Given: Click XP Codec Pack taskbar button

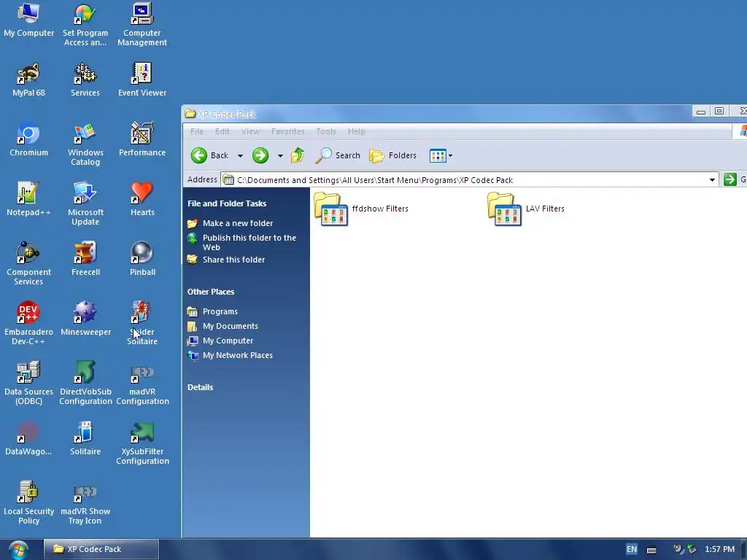Looking at the screenshot, I should click(x=101, y=549).
